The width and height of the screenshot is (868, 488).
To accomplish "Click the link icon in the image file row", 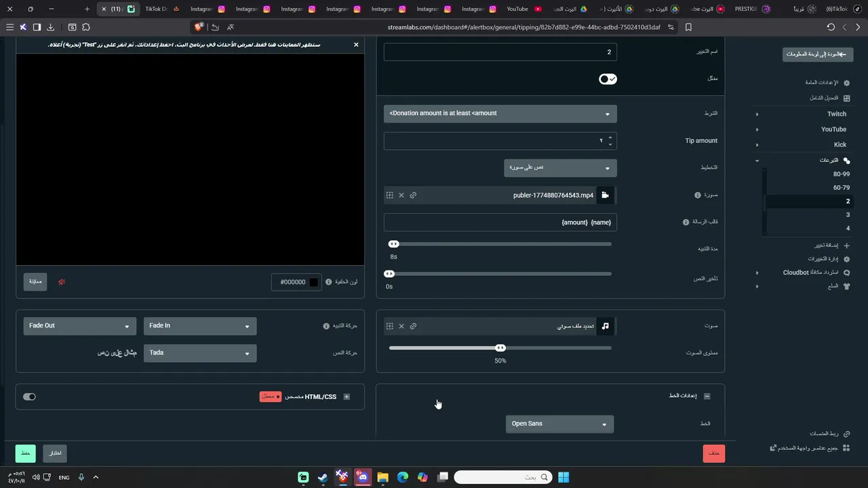I will 413,195.
